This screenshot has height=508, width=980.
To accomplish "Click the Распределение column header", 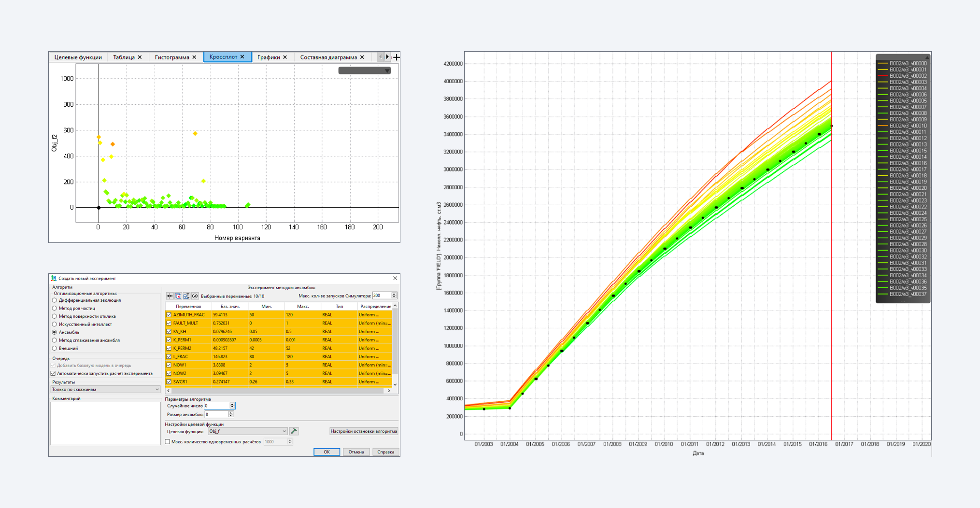I will point(375,306).
